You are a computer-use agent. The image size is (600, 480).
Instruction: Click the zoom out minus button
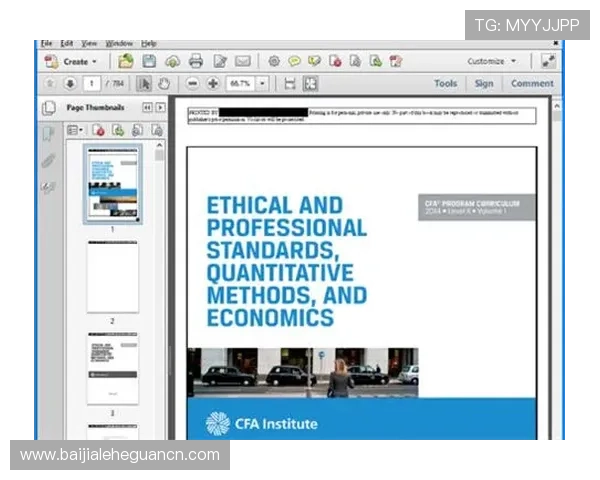tap(192, 83)
